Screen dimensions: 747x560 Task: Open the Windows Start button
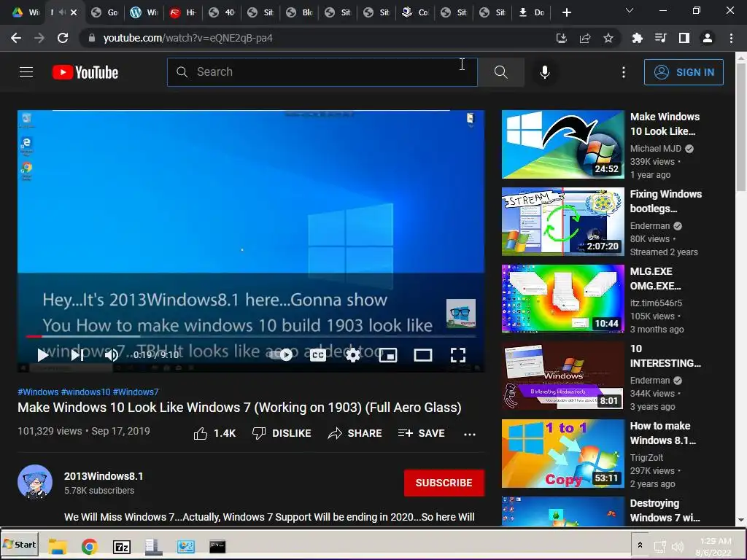[20, 544]
